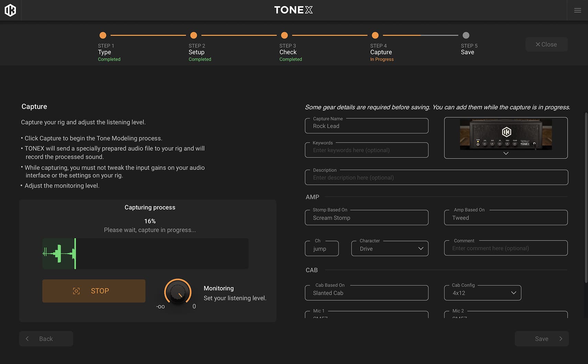Click the IK Multimedia logo icon
The image size is (588, 364).
[x=10, y=10]
